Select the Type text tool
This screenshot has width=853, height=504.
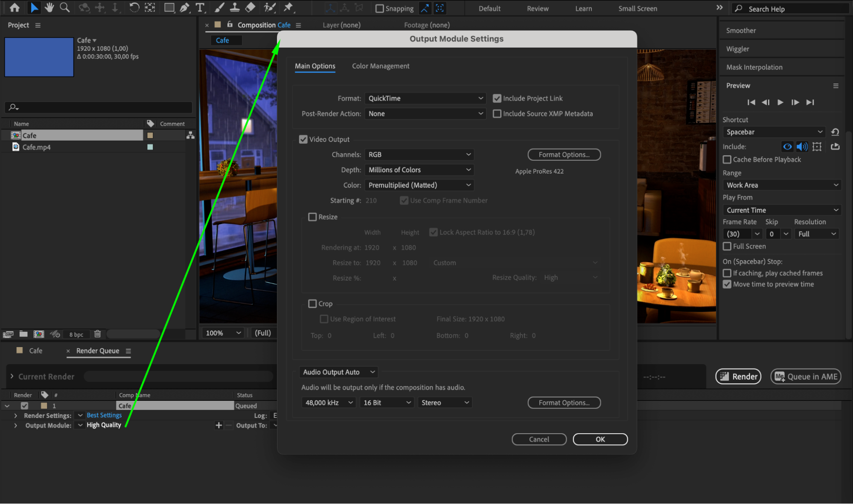200,7
